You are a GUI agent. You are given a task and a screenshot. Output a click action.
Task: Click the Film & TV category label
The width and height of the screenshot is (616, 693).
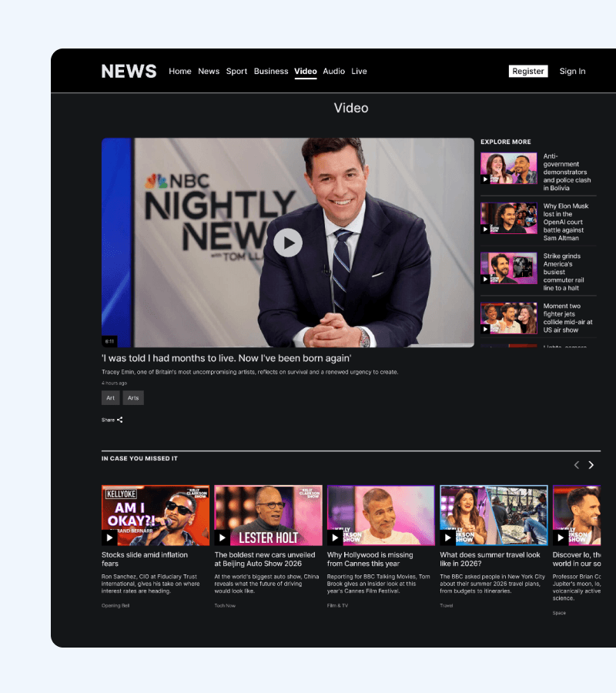click(337, 605)
